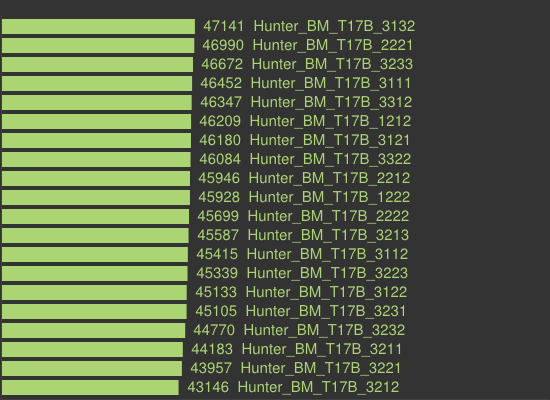
Task: Click the bar for Hunter_BM_T17B_2212
Action: coord(96,178)
